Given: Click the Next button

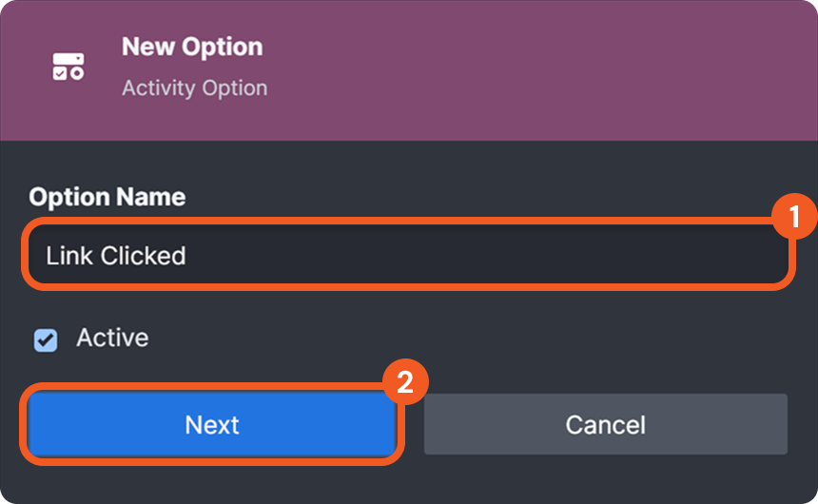Looking at the screenshot, I should (x=211, y=424).
